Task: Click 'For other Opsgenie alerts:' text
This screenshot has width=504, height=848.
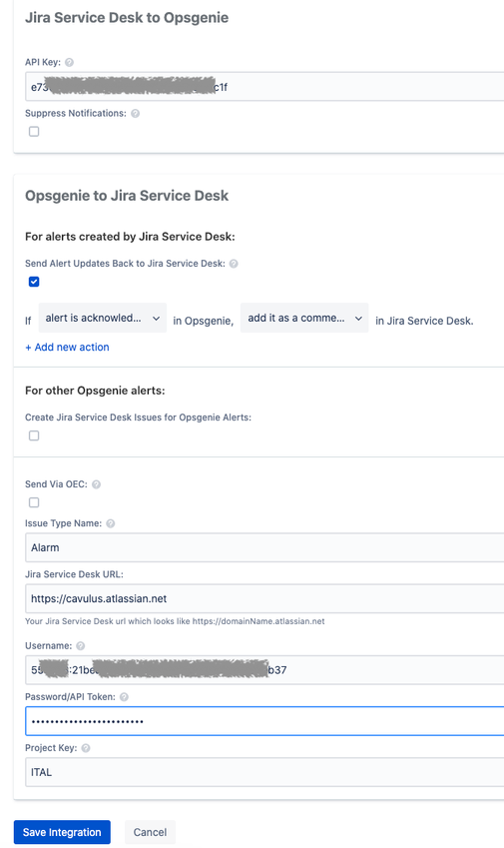Action: click(95, 391)
